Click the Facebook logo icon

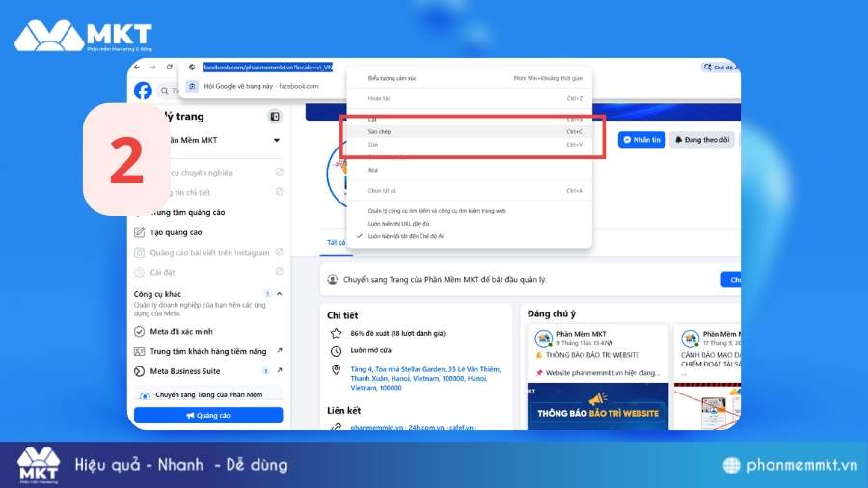[143, 91]
